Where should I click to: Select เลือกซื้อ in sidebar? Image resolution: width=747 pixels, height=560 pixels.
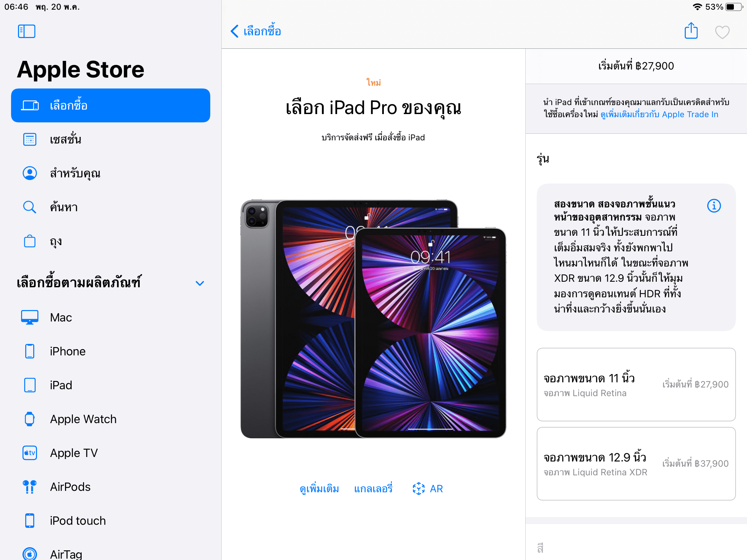tap(111, 105)
